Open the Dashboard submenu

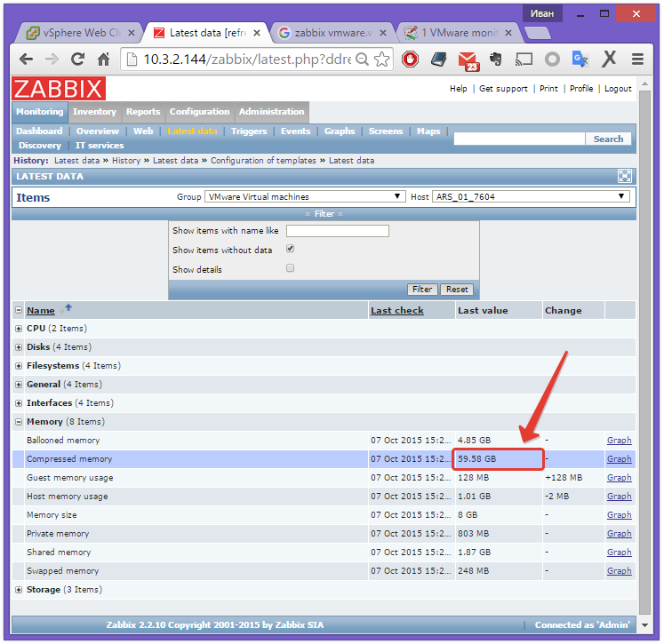(39, 131)
